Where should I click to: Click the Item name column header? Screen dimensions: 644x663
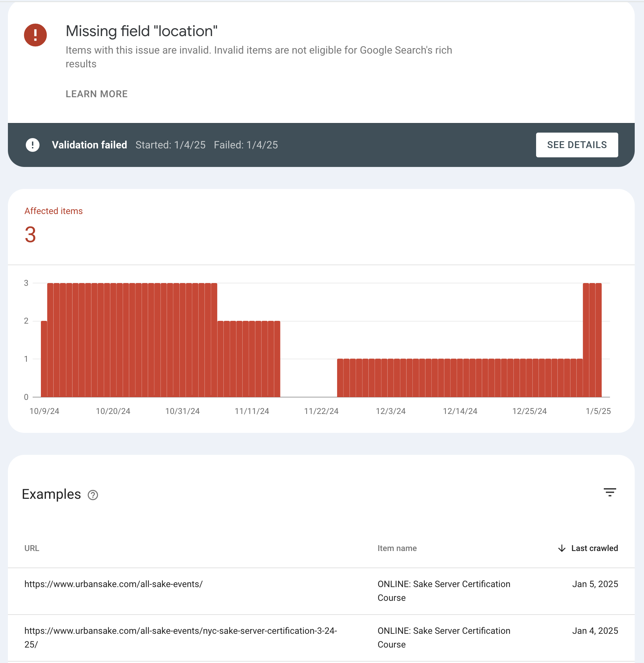(397, 548)
